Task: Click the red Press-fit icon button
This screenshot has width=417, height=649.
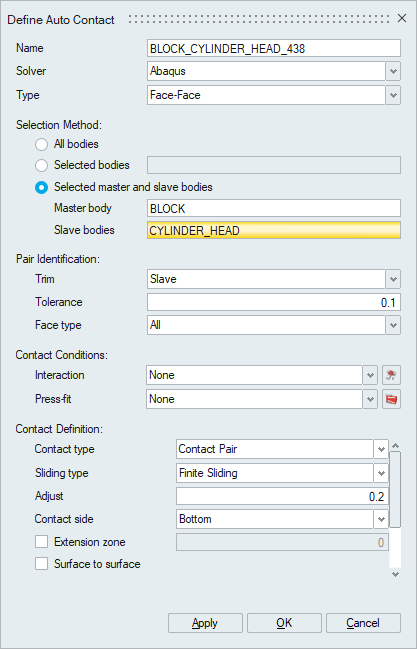Action: (x=391, y=399)
